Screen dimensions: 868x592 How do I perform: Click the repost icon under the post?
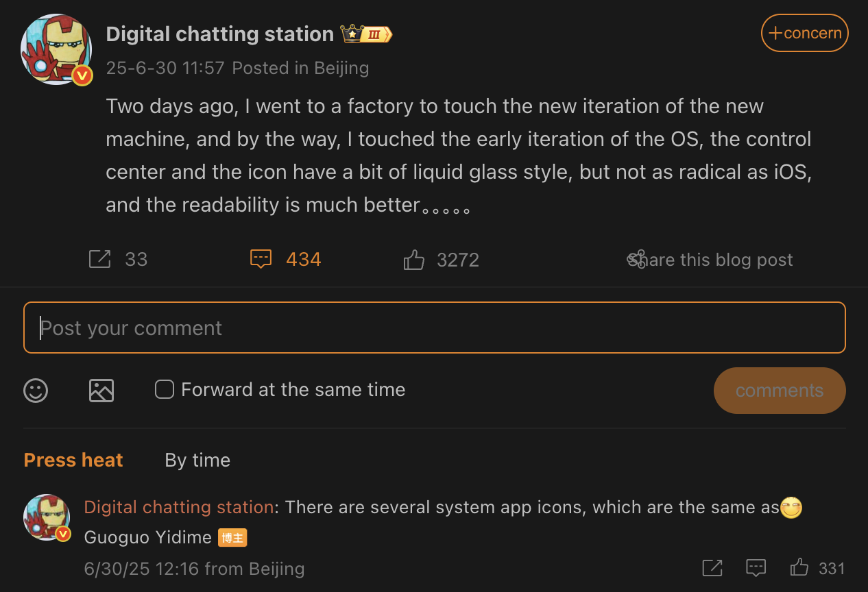100,259
